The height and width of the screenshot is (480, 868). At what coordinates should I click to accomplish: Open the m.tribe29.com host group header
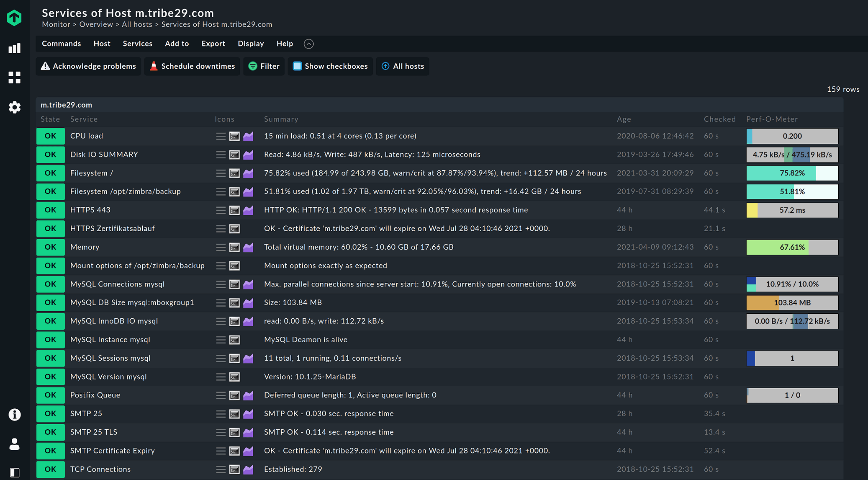pyautogui.click(x=66, y=105)
